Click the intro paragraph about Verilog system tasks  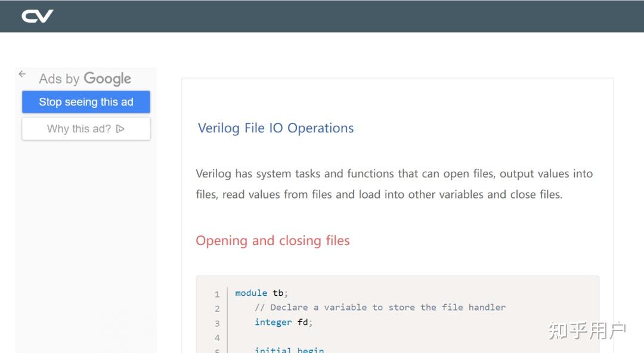(x=394, y=184)
